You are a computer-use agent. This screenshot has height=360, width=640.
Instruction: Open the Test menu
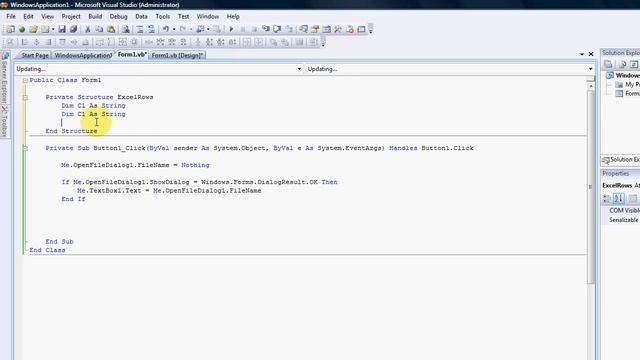tap(183, 16)
